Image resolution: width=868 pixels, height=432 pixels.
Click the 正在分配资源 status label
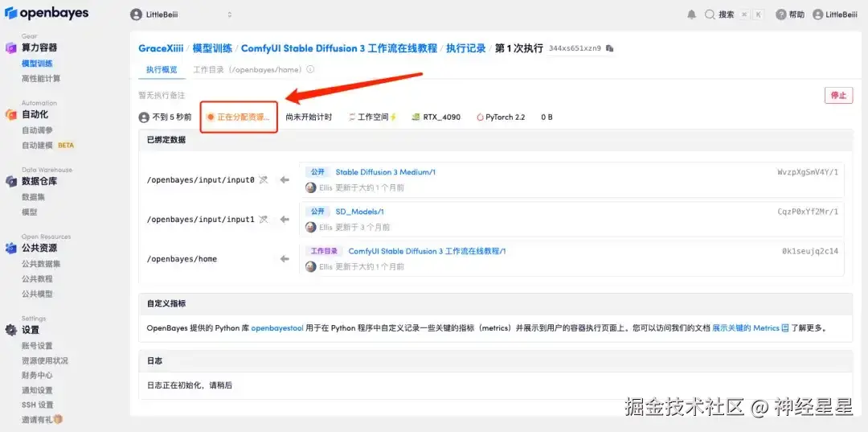[239, 117]
